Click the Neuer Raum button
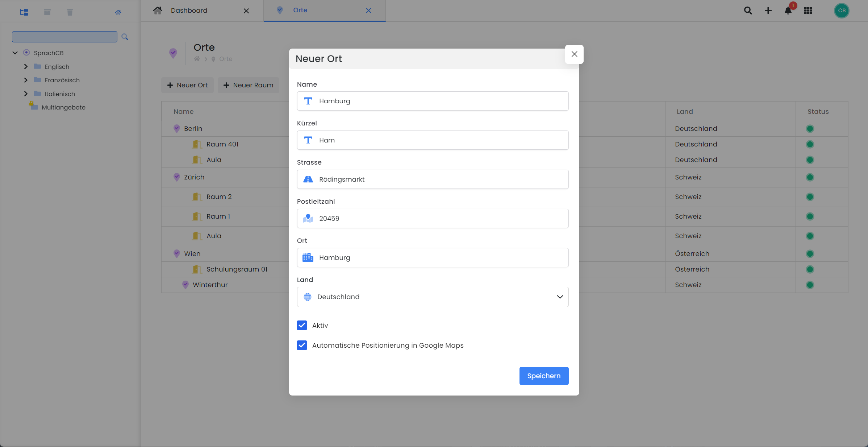The height and width of the screenshot is (447, 868). click(x=249, y=85)
